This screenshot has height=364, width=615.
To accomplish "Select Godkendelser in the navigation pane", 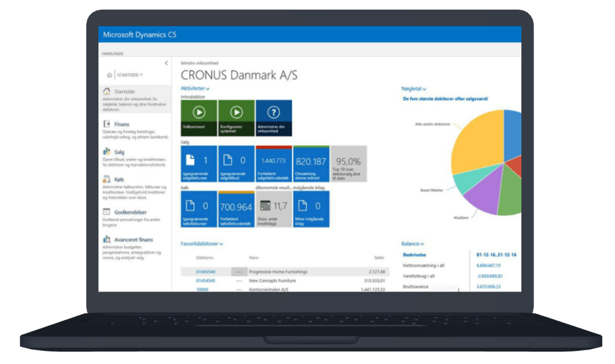I will pos(131,212).
